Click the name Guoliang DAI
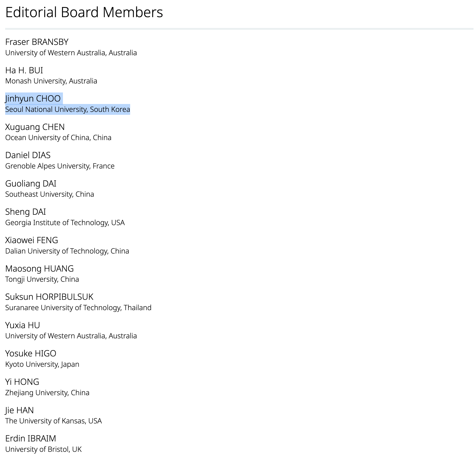This screenshot has width=476, height=457. [31, 184]
